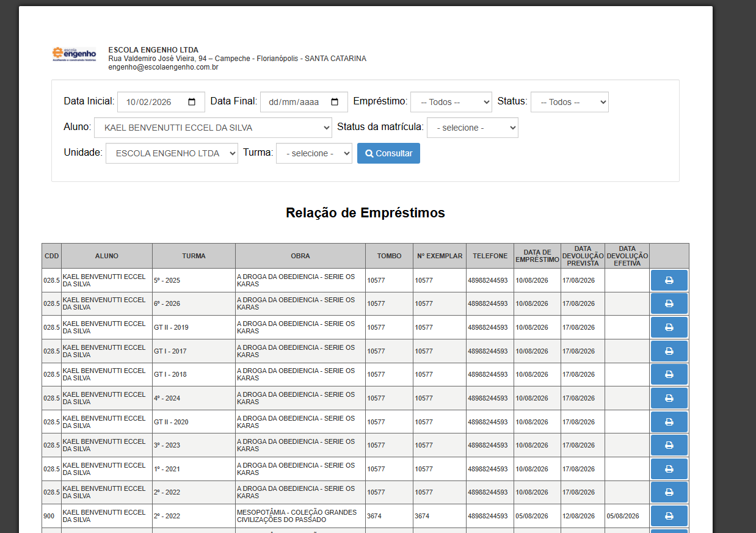This screenshot has height=533, width=756.
Task: Open the Empréstimo dropdown
Action: tap(451, 102)
